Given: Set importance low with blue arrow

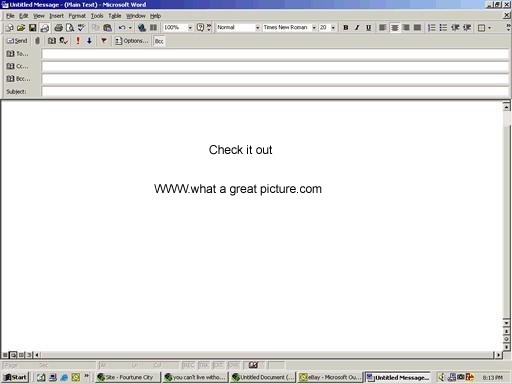Looking at the screenshot, I should (x=89, y=41).
